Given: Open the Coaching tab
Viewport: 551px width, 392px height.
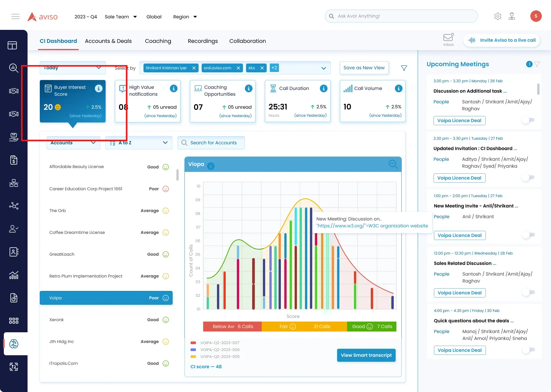Looking at the screenshot, I should click(x=158, y=41).
